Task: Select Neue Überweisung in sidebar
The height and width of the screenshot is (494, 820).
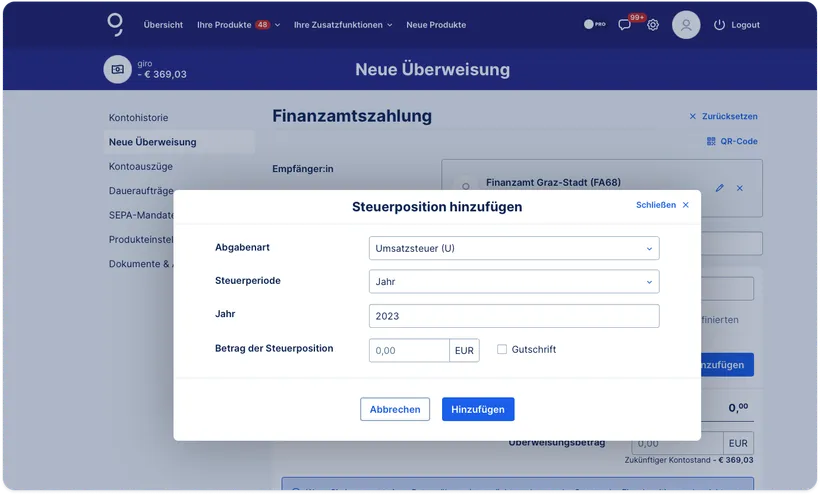Action: tap(179, 142)
